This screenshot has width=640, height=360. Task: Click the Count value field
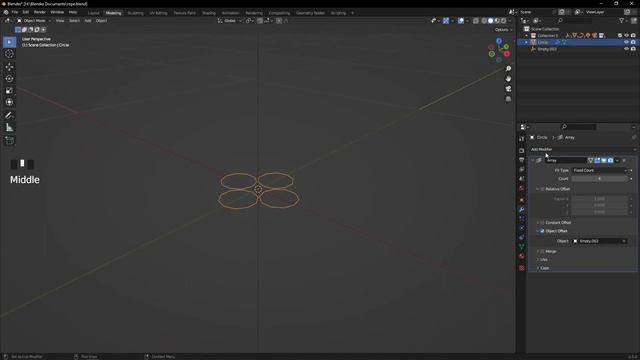(x=600, y=179)
